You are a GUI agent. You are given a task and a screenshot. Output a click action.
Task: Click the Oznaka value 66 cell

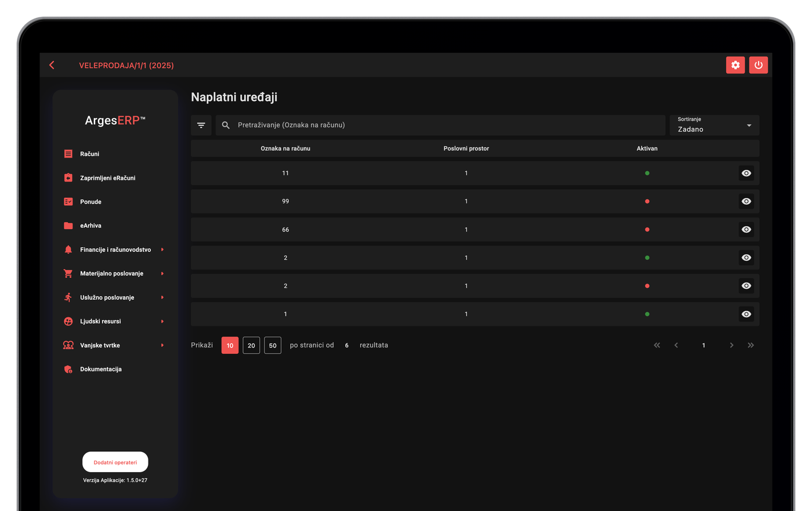(x=285, y=230)
